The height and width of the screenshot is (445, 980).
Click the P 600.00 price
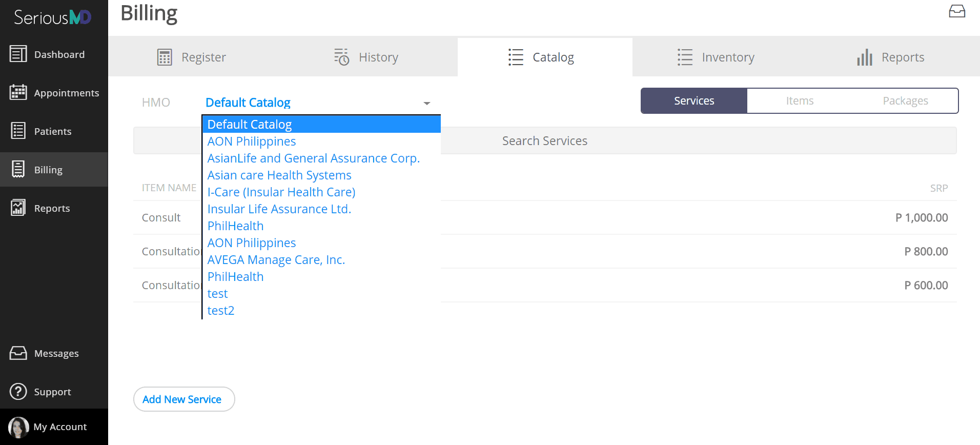pos(926,285)
